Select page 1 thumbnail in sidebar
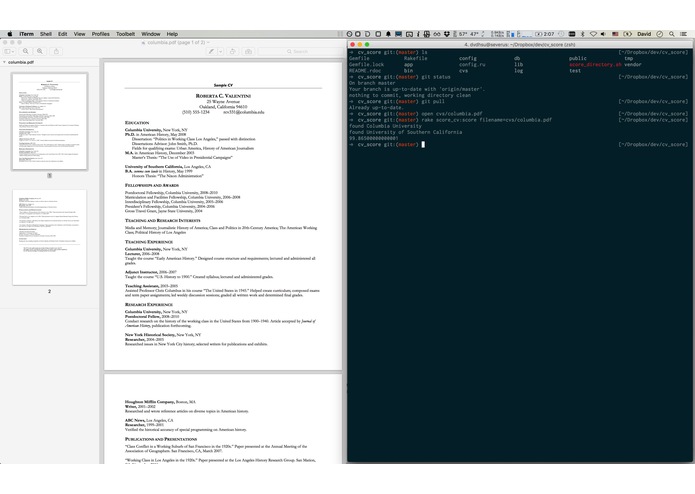This screenshot has width=695, height=494. coord(50,121)
